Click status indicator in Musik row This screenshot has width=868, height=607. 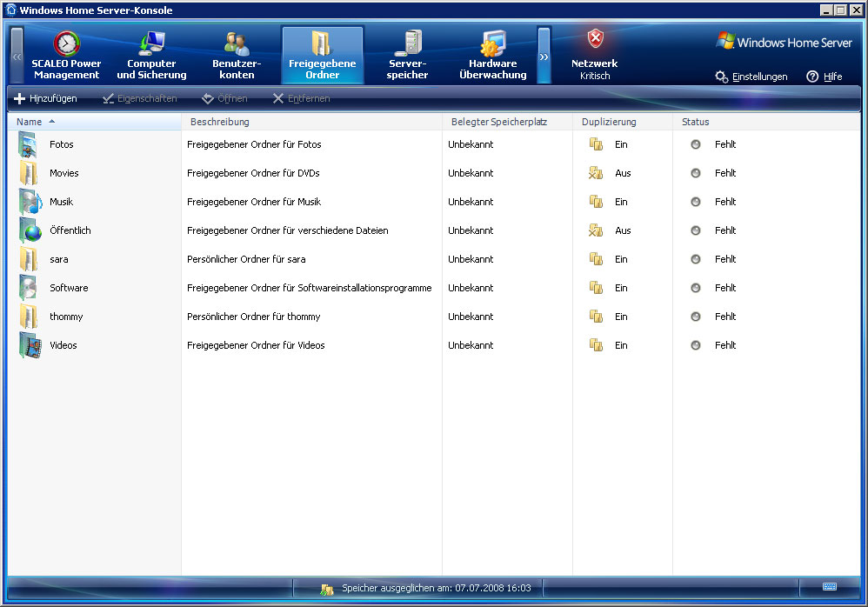point(696,202)
